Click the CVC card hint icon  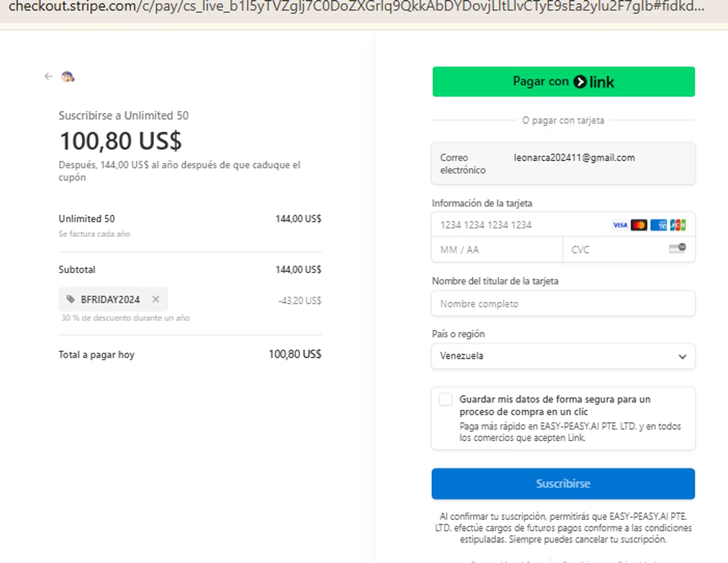coord(678,248)
